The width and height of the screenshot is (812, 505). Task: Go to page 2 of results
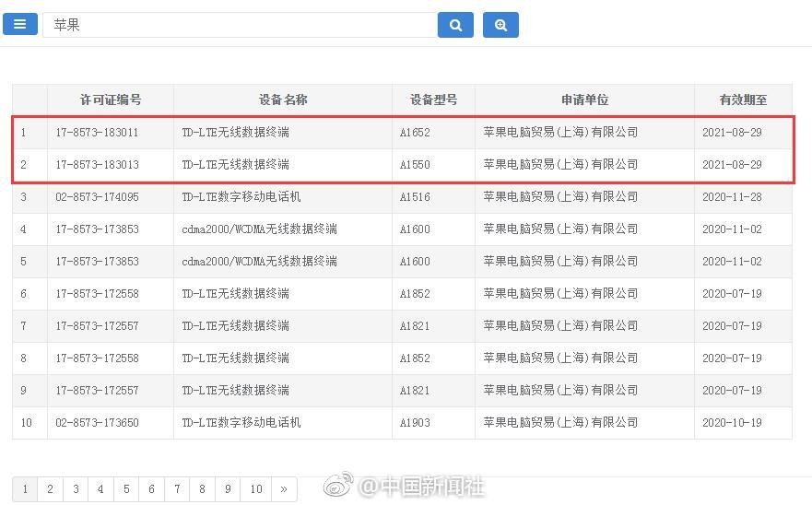point(50,489)
